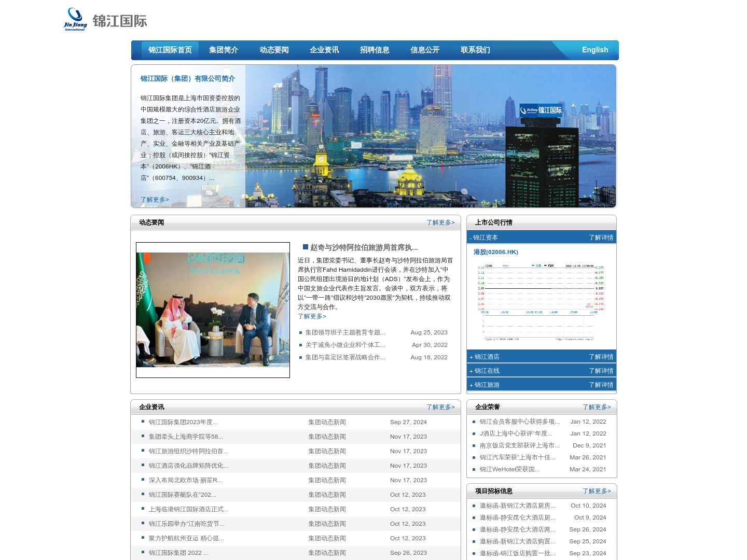The height and width of the screenshot is (560, 747).
Task: Click the 02006 stock price chart
Action: coord(541,302)
